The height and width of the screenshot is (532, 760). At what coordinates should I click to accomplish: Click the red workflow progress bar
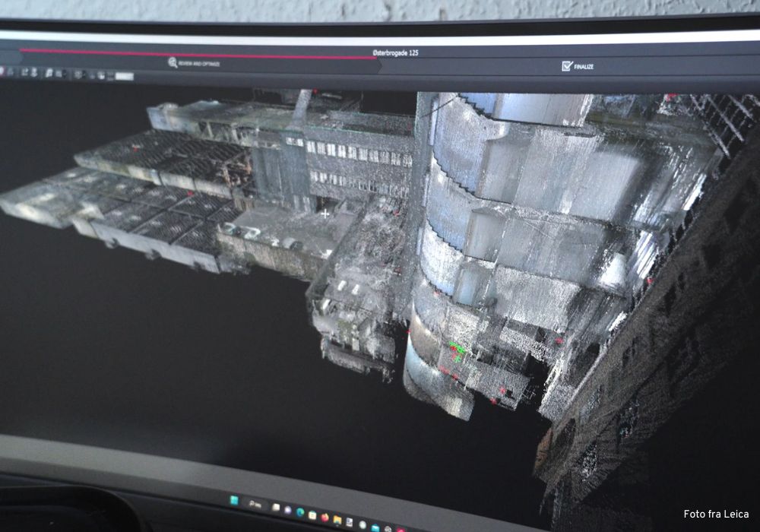coord(198,53)
